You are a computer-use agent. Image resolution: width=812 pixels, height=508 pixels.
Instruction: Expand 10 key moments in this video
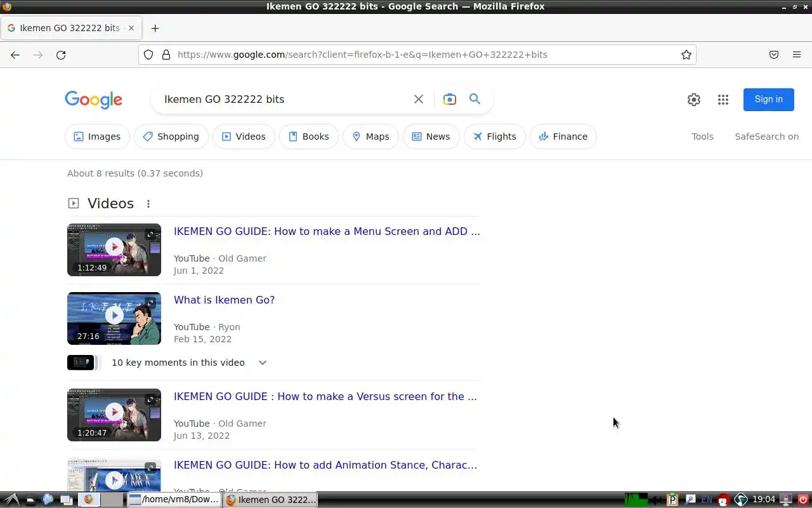(x=263, y=363)
